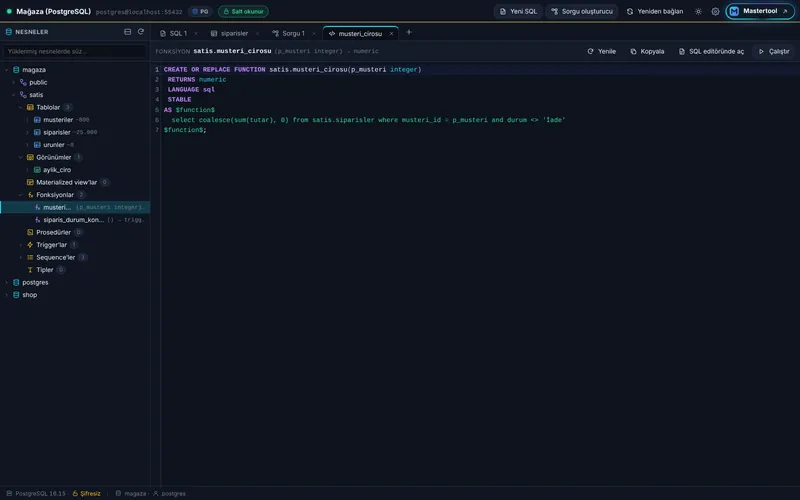Switch to the siparisler tab

pyautogui.click(x=234, y=33)
